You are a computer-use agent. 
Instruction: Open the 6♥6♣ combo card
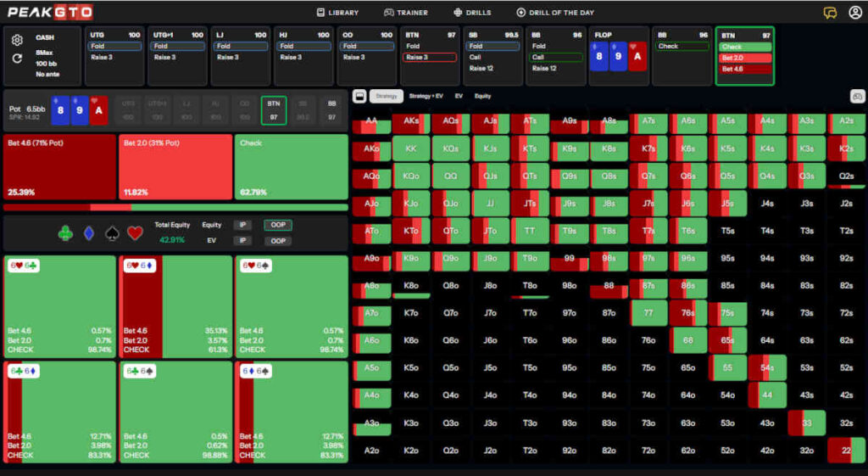click(60, 306)
